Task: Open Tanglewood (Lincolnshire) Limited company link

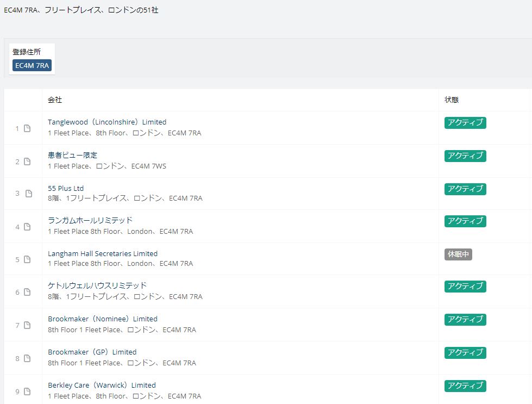Action: pos(107,122)
